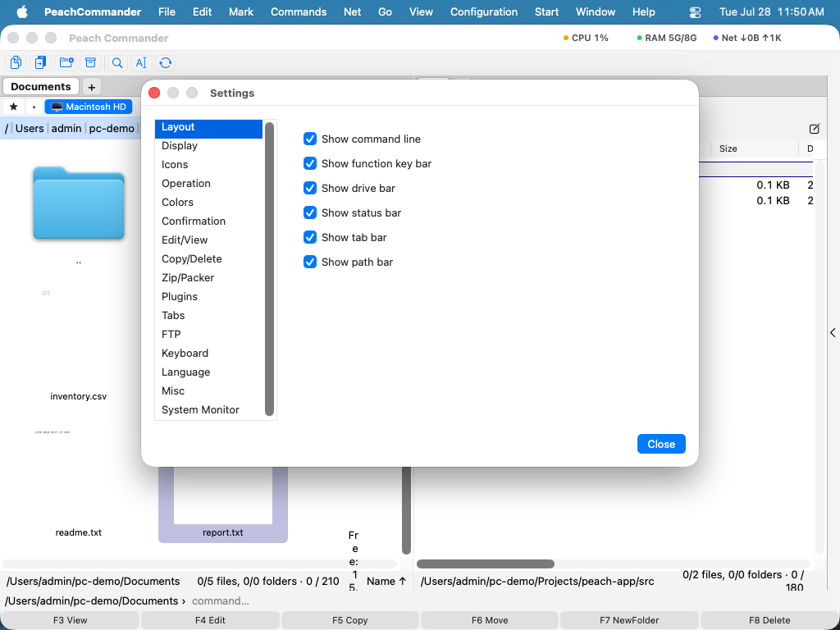Open the small dropdown arrow beside the star
Image resolution: width=840 pixels, height=630 pixels.
pyautogui.click(x=34, y=107)
